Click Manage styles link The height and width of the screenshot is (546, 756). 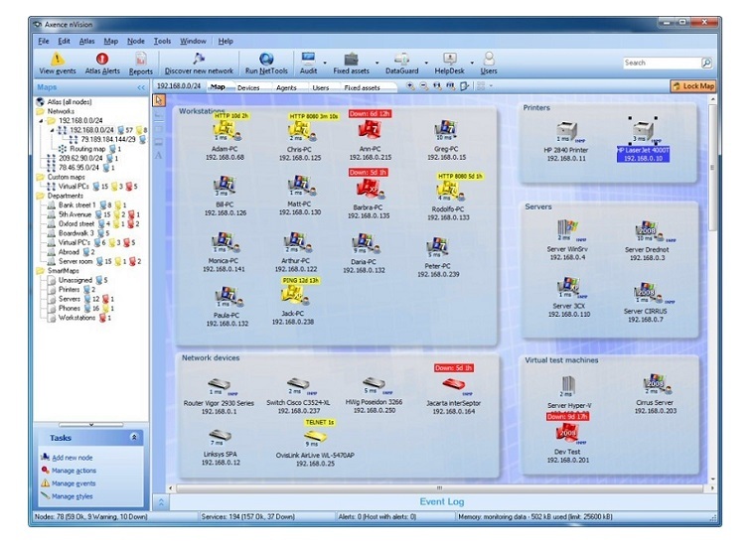pos(72,496)
